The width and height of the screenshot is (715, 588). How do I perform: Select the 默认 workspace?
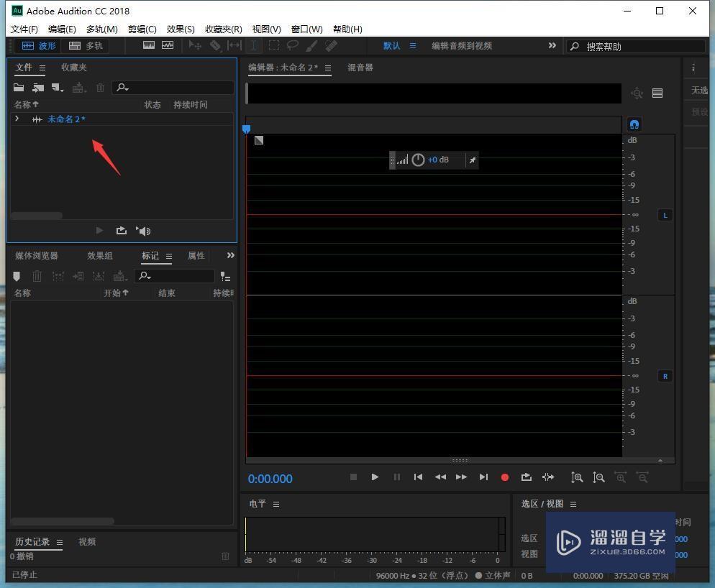(x=391, y=45)
